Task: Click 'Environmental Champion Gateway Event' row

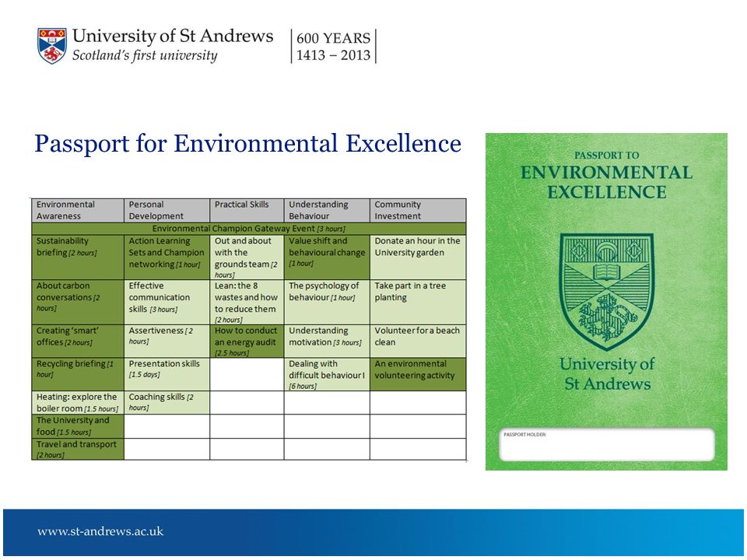Action: [249, 229]
